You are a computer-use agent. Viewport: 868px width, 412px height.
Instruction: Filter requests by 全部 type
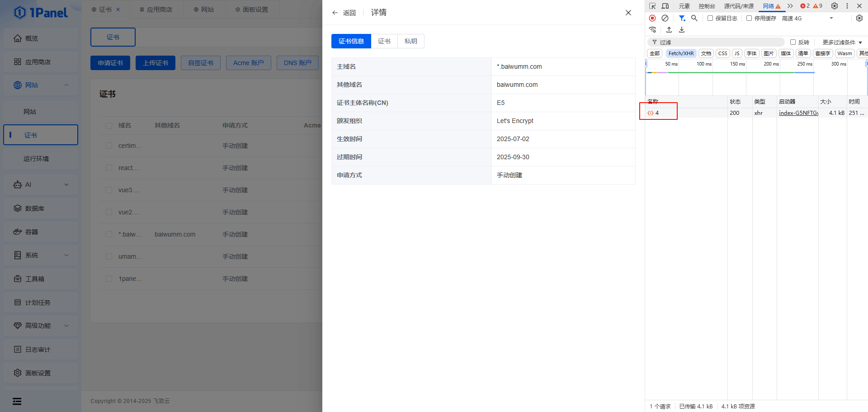coord(655,53)
